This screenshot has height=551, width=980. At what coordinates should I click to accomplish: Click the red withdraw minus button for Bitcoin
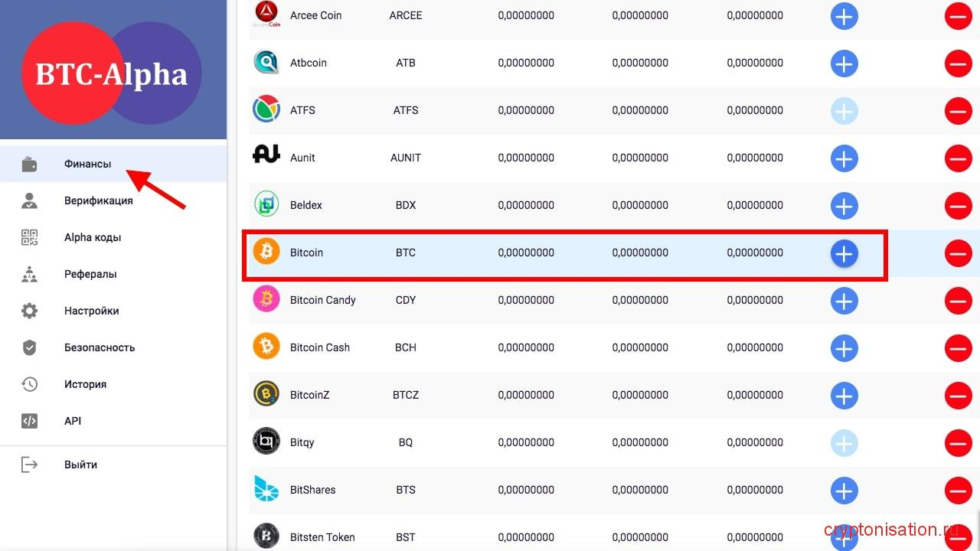(x=958, y=253)
